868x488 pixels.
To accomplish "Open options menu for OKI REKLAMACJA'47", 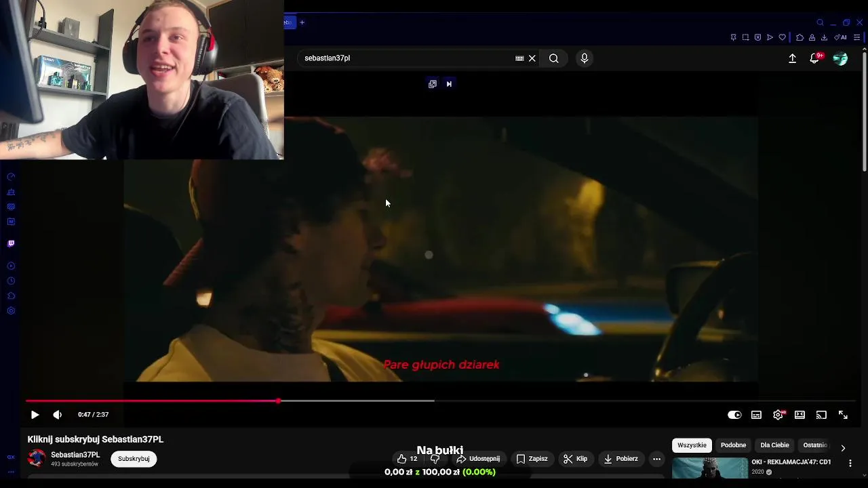I will 850,463.
